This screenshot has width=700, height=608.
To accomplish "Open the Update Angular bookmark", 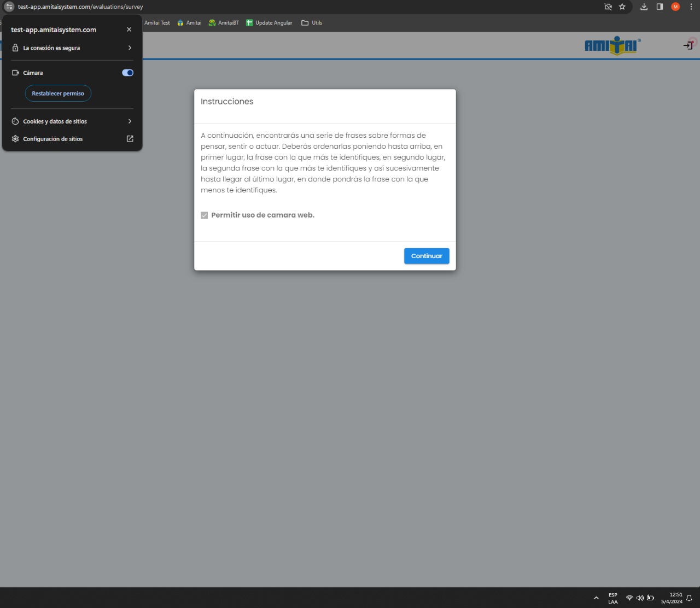I will pos(269,23).
